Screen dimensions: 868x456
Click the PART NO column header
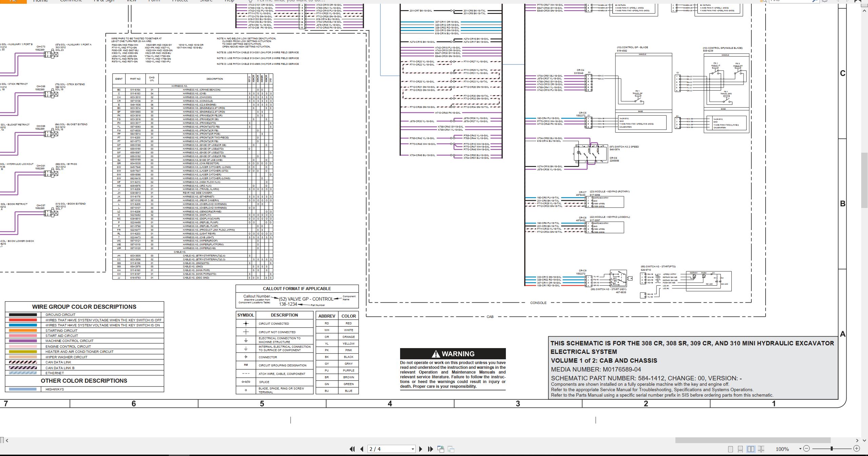135,79
